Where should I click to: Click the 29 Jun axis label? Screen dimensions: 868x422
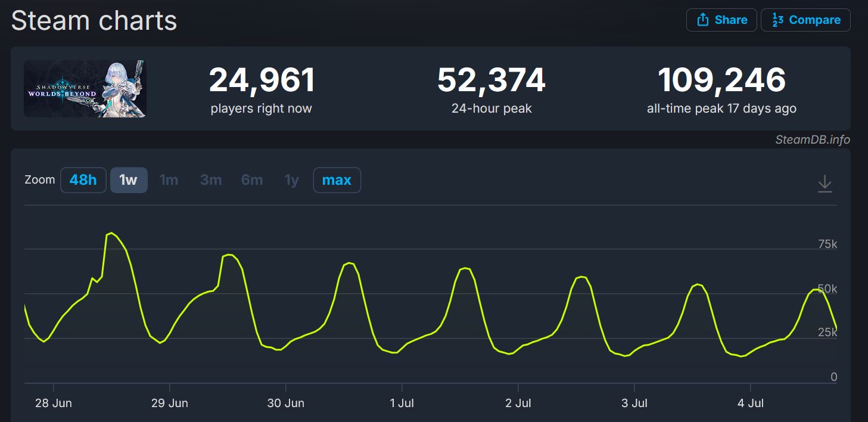pyautogui.click(x=170, y=403)
